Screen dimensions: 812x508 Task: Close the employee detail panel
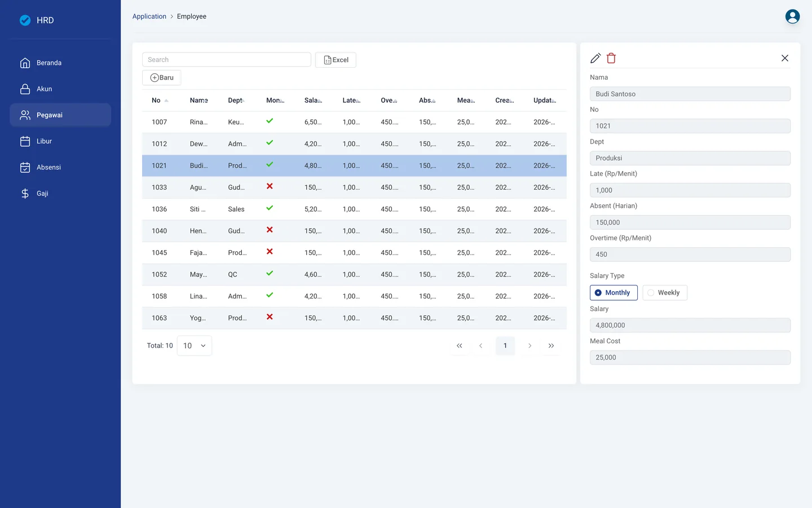click(784, 58)
